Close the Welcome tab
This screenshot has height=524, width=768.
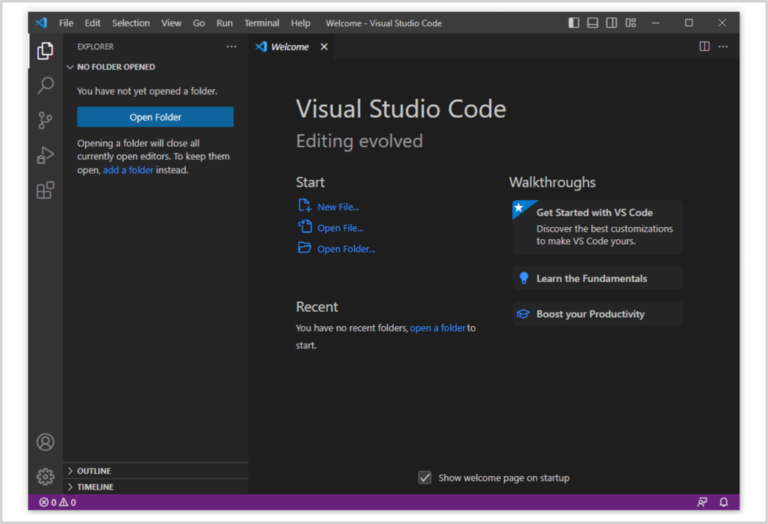(324, 47)
